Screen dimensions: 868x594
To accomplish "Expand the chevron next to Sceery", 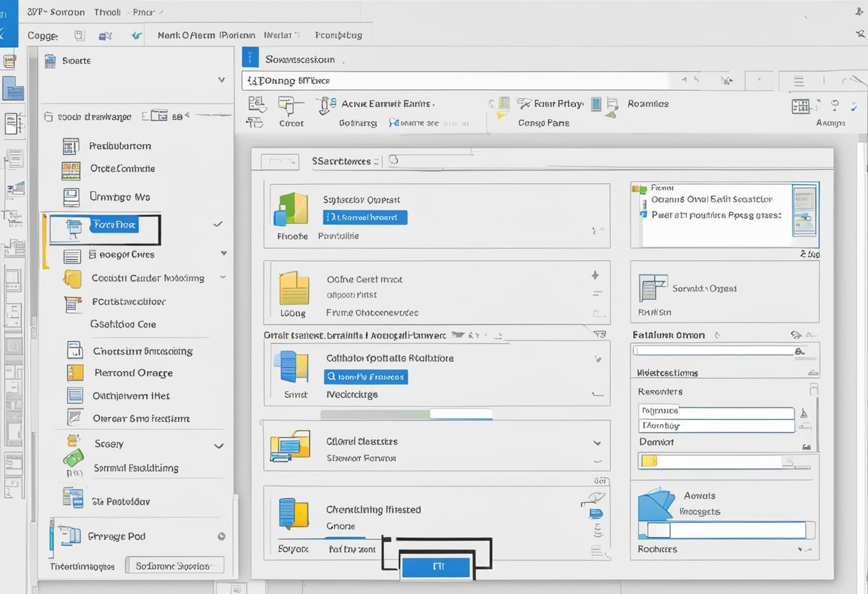I will coord(219,445).
